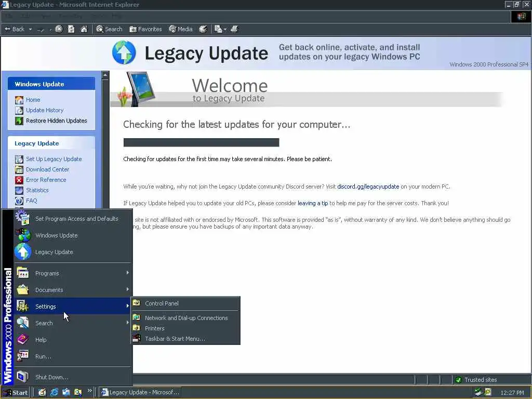This screenshot has width=532, height=399.
Task: Click the Update History icon
Action: 19,110
